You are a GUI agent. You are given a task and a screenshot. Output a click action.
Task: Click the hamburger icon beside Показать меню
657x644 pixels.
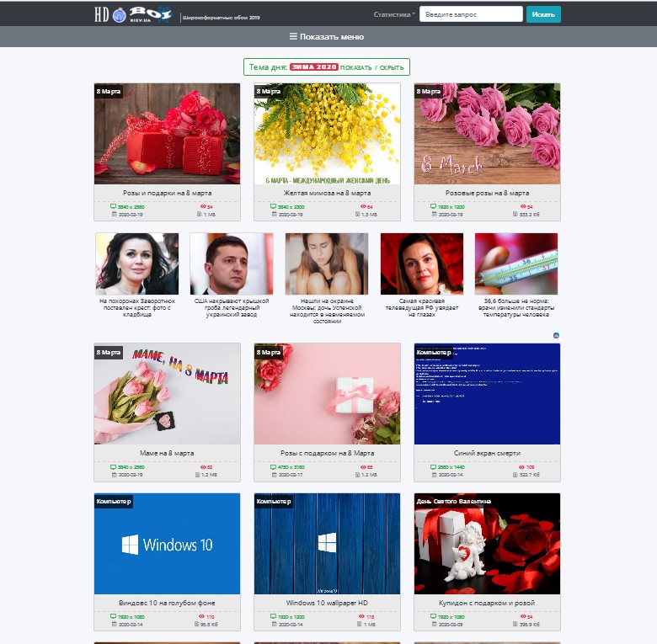click(x=293, y=37)
